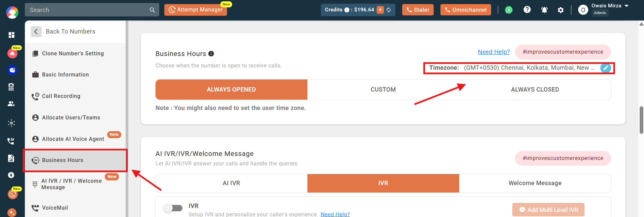
Task: Click the page vertical scrollbar thumb
Action: [x=641, y=120]
